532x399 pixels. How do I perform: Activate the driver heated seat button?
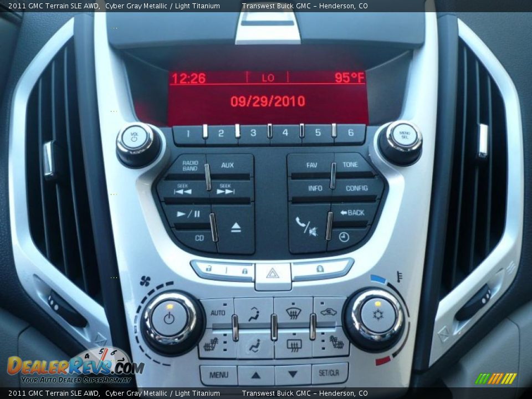point(216,345)
